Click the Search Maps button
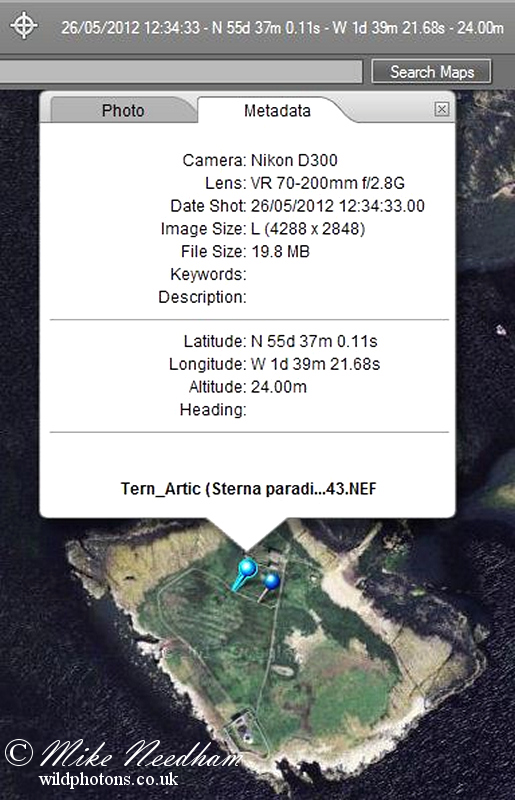 [x=432, y=72]
